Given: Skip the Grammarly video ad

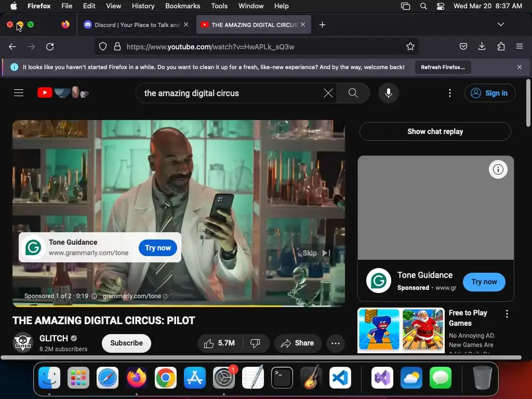Looking at the screenshot, I should pos(316,253).
